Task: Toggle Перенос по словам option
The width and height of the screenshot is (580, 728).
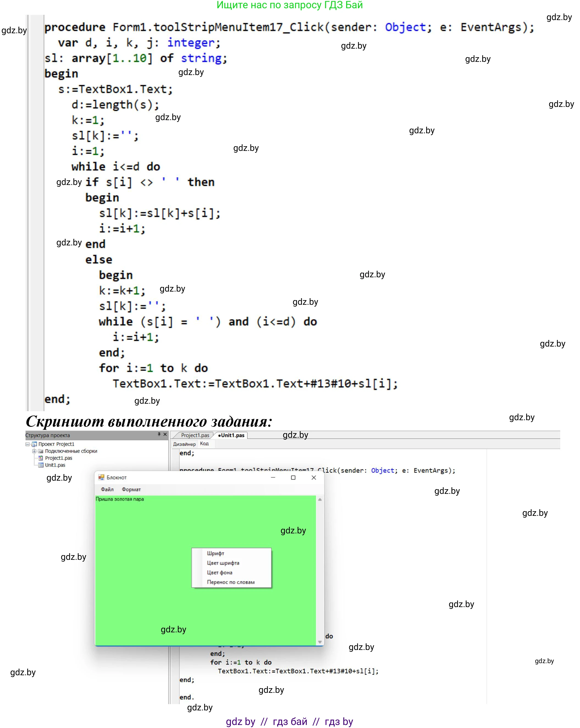Action: 231,582
